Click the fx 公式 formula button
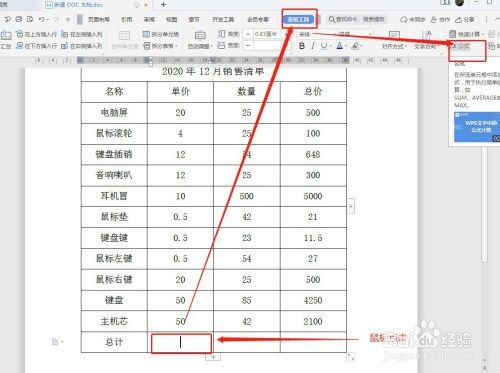Image resolution: width=500 pixels, height=373 pixels. point(461,47)
